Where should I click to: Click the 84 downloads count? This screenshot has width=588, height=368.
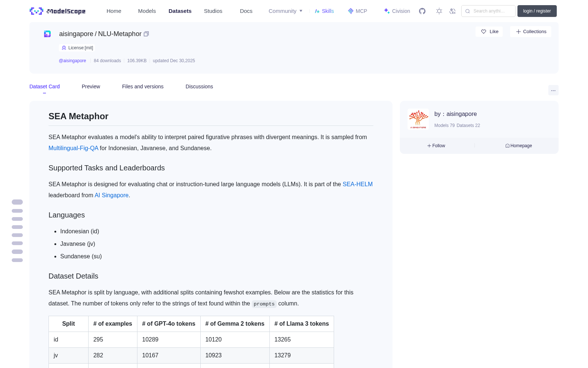tap(107, 61)
